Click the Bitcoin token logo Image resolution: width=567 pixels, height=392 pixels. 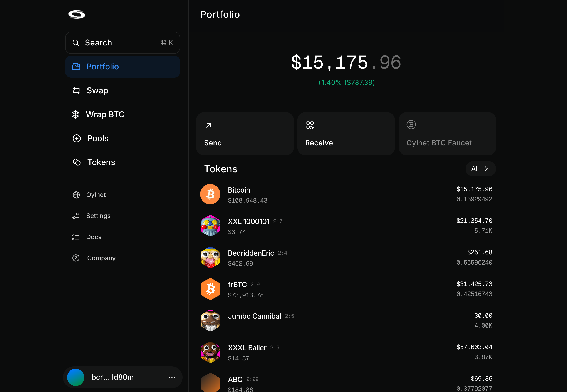click(x=210, y=194)
